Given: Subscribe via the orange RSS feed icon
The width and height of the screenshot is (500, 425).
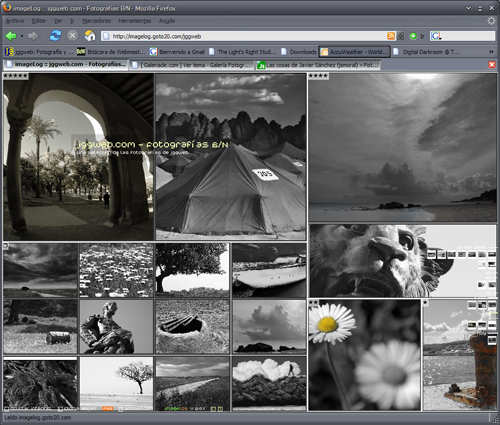Looking at the screenshot, I should [391, 36].
